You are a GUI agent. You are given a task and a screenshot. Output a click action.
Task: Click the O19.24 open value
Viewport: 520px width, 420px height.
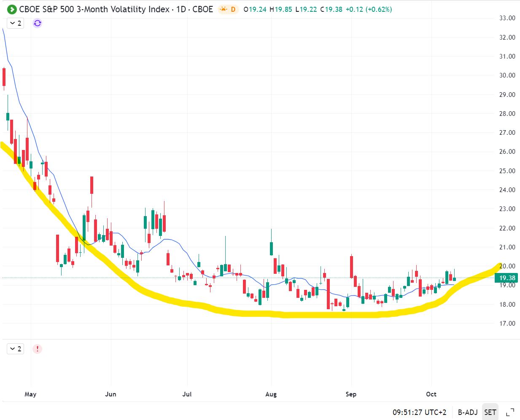tap(255, 9)
